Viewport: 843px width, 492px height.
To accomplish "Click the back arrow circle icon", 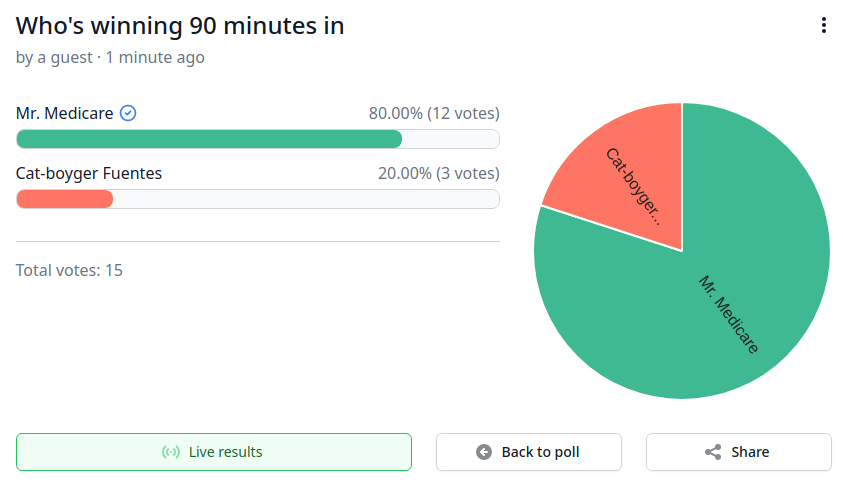I will [484, 452].
